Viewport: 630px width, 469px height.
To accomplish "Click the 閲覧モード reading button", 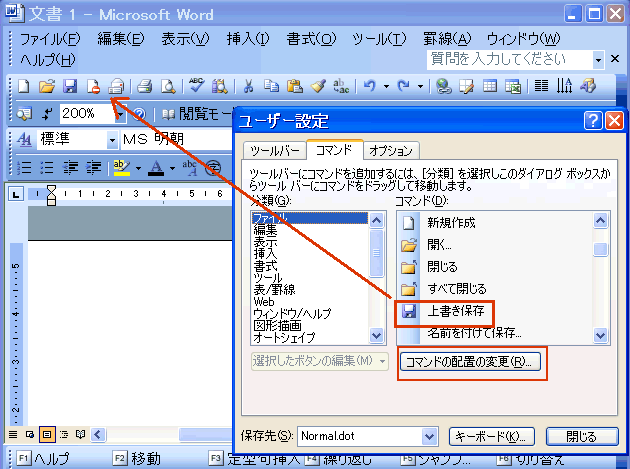I will [197, 115].
